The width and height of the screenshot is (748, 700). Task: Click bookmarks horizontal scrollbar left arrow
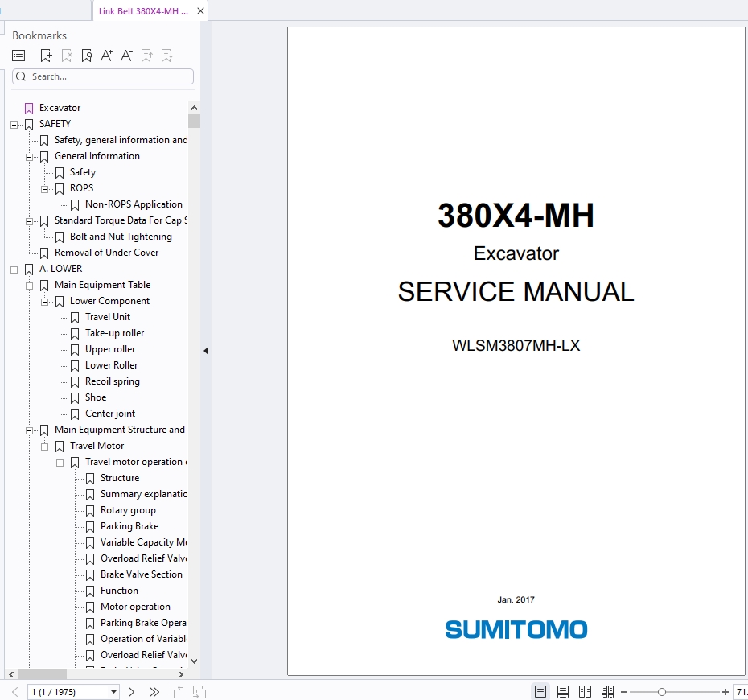pos(12,675)
